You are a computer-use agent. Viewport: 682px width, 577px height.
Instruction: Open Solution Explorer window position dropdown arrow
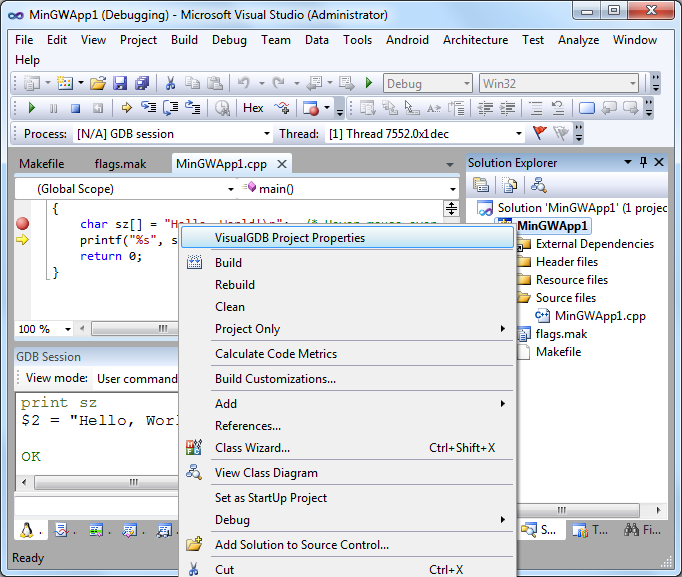pyautogui.click(x=628, y=162)
